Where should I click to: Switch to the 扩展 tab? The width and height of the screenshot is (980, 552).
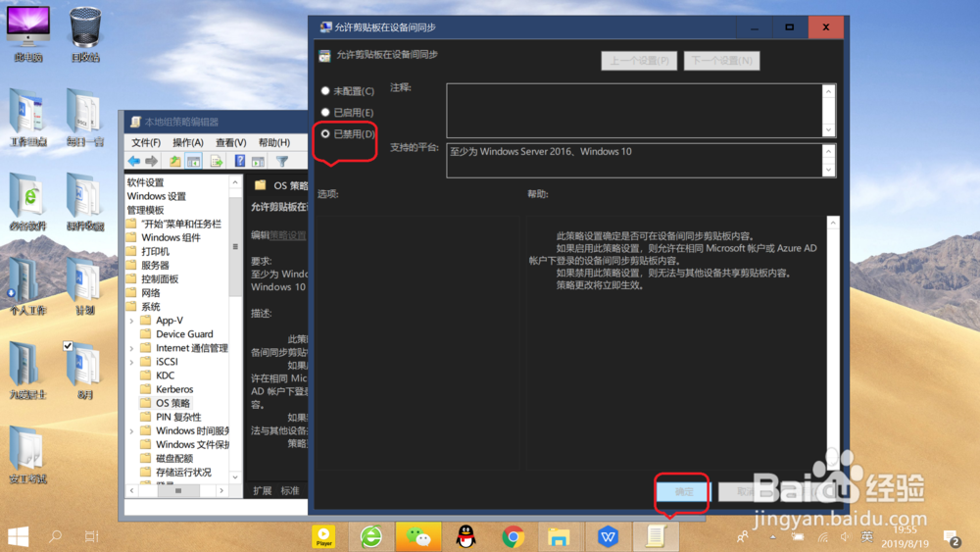(263, 491)
